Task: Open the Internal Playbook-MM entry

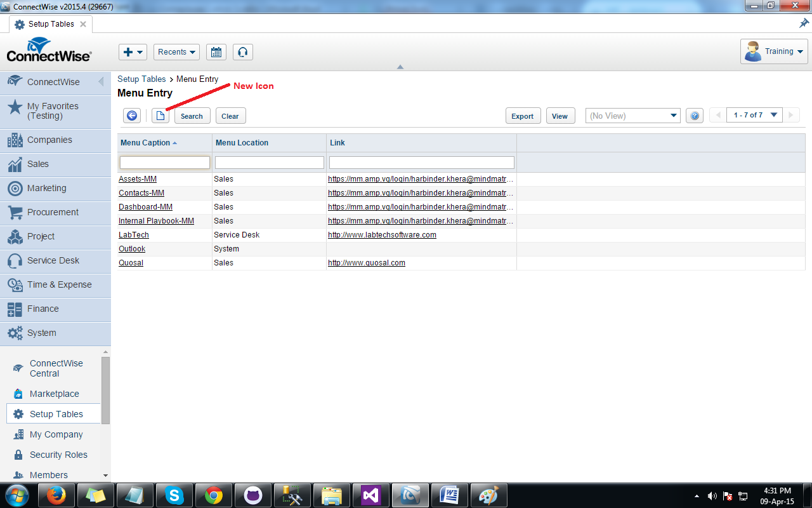Action: pos(156,221)
